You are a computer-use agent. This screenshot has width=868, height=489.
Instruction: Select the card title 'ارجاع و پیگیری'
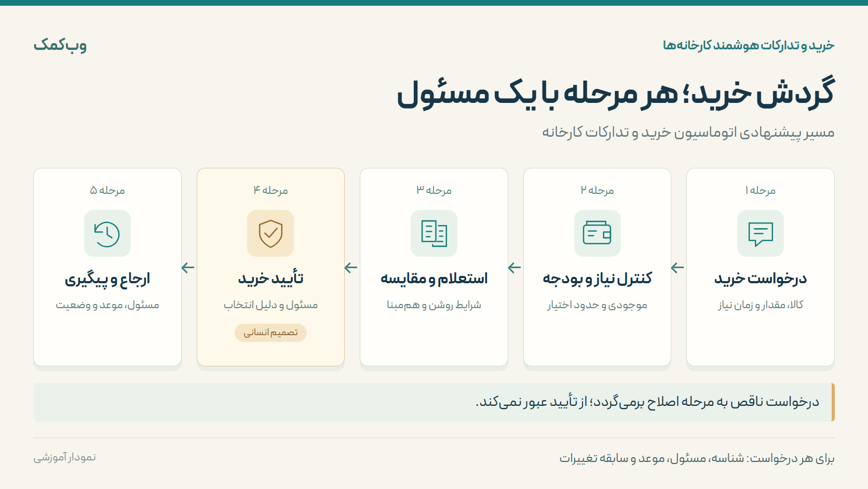[x=107, y=279]
